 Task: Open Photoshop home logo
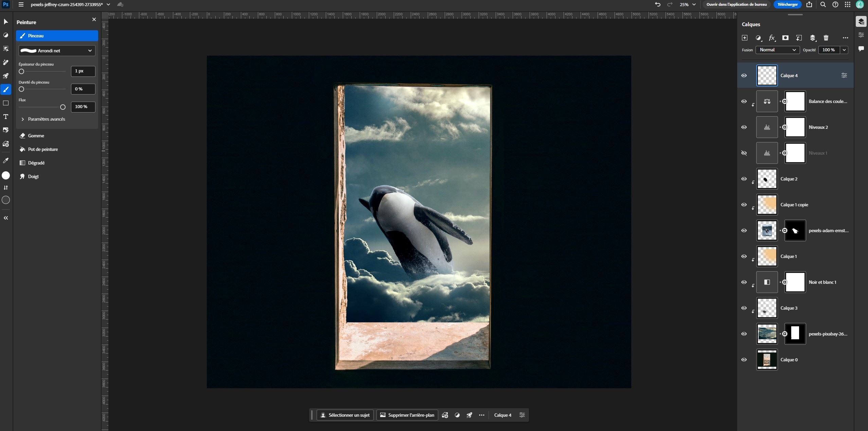pos(6,4)
